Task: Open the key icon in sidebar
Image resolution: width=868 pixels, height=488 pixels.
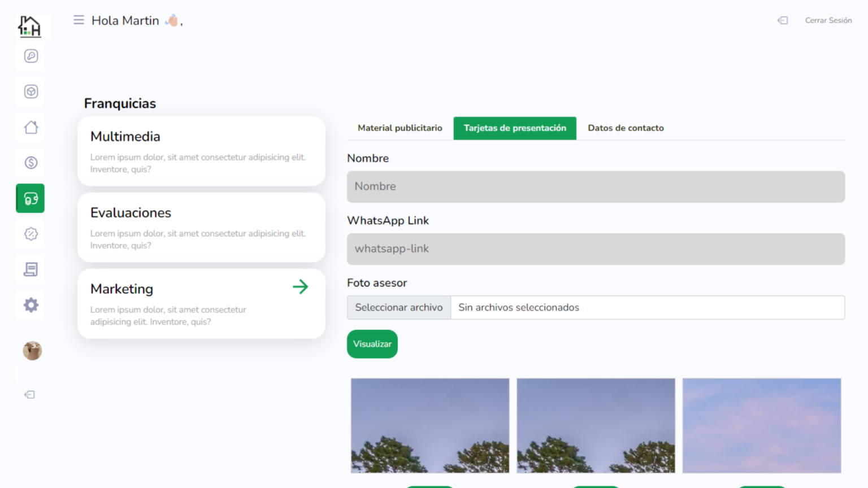Action: pyautogui.click(x=31, y=56)
